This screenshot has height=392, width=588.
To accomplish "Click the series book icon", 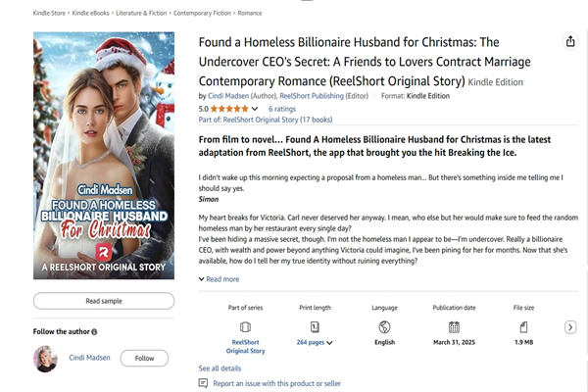I will click(245, 326).
